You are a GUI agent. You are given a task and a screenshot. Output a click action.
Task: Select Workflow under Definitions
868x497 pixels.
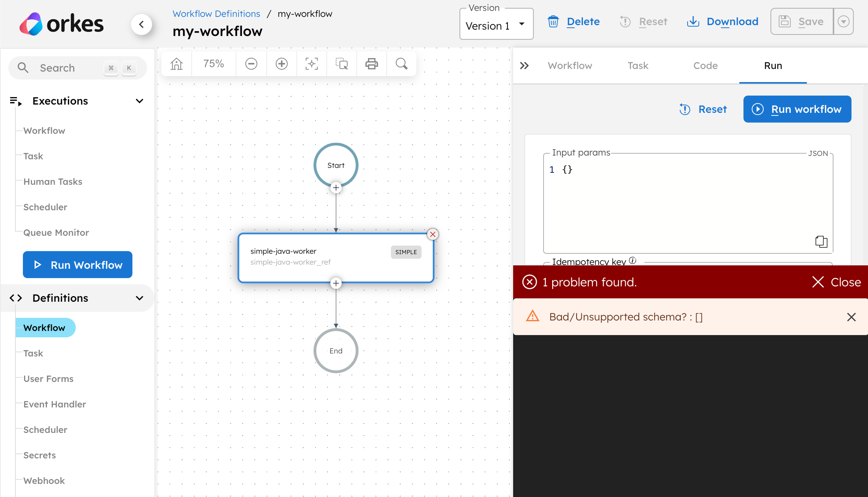[45, 328]
